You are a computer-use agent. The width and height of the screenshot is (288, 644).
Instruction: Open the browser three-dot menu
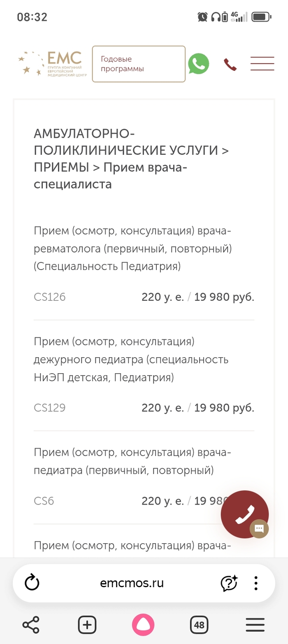click(255, 583)
